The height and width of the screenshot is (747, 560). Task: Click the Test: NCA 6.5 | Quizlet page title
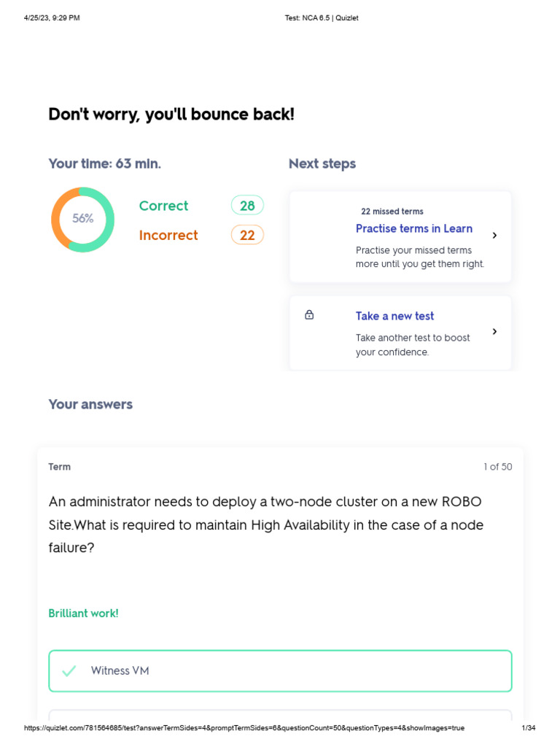[322, 18]
